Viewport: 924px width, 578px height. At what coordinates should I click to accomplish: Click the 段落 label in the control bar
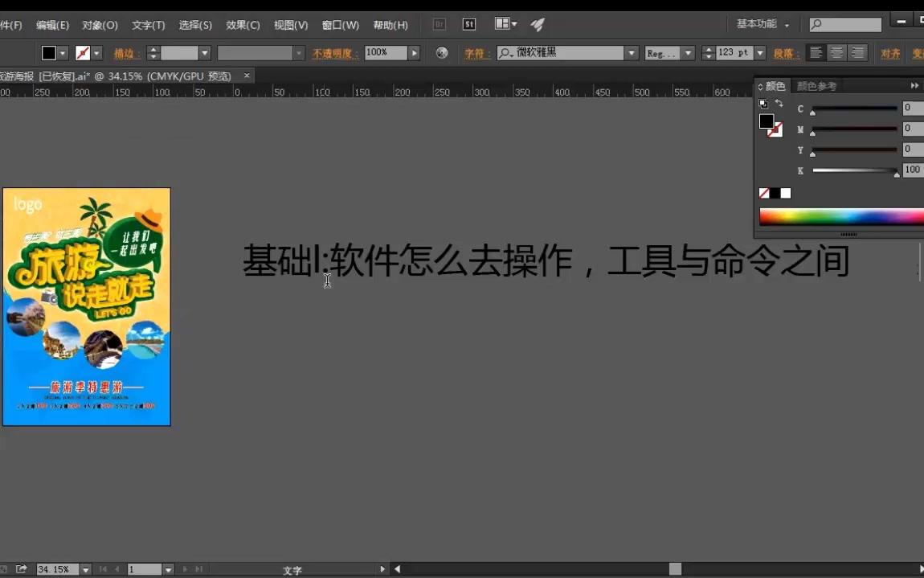coord(785,52)
